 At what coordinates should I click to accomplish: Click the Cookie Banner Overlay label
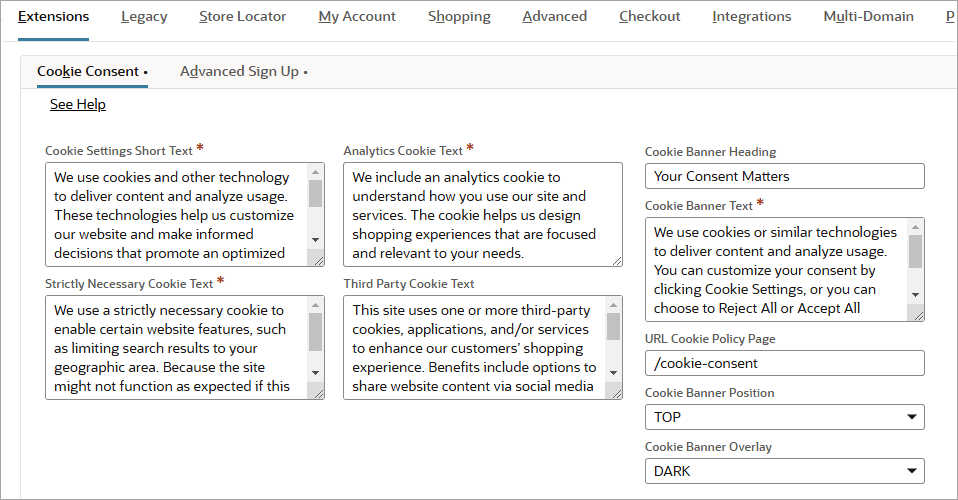click(x=708, y=447)
